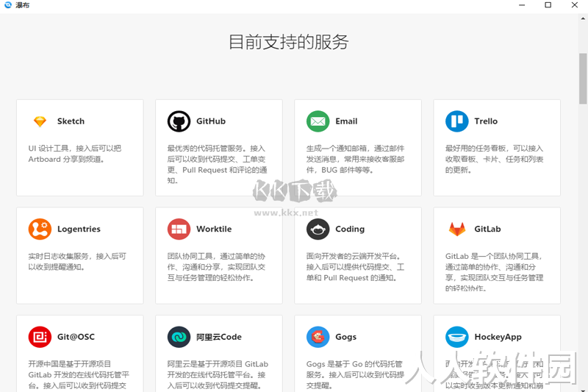Select the HockeyApp service title
The height and width of the screenshot is (392, 588).
pyautogui.click(x=498, y=338)
